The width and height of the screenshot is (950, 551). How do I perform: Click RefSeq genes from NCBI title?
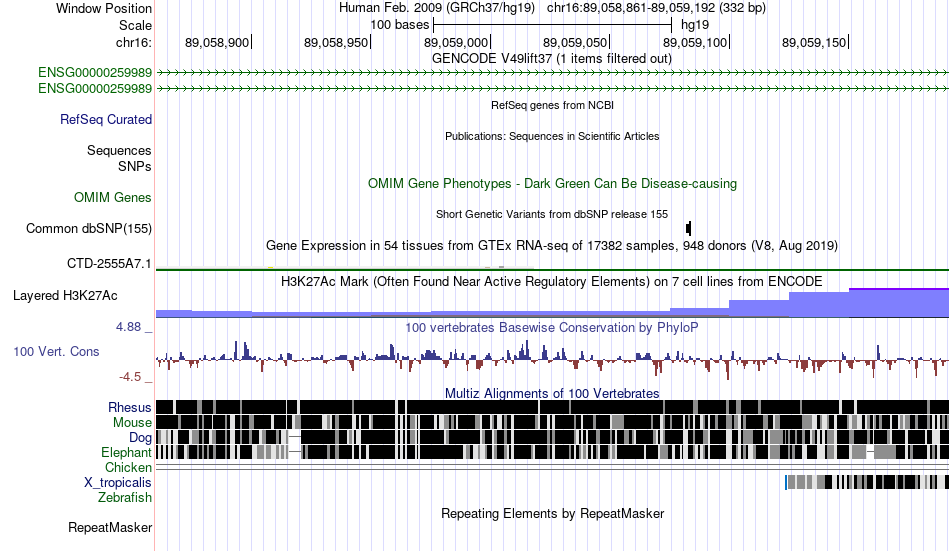click(553, 105)
